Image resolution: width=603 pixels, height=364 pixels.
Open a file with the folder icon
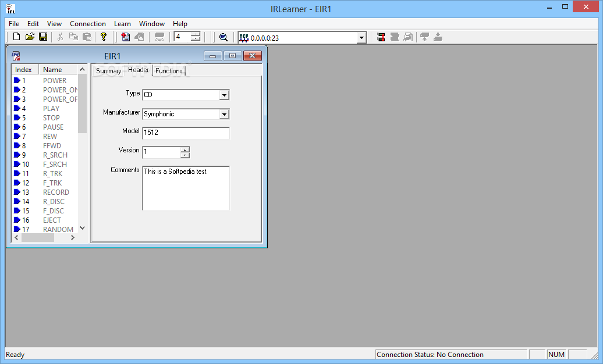[30, 37]
